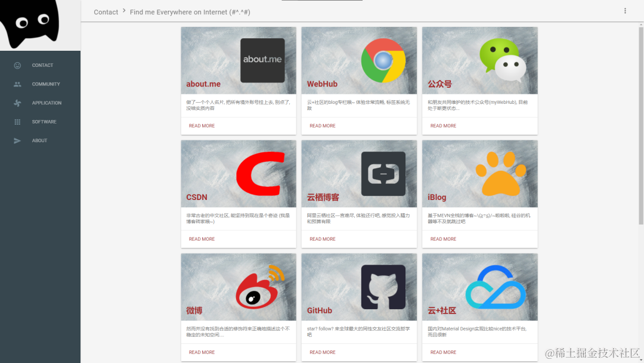
Task: Click the red CSDN logo
Action: tap(261, 174)
